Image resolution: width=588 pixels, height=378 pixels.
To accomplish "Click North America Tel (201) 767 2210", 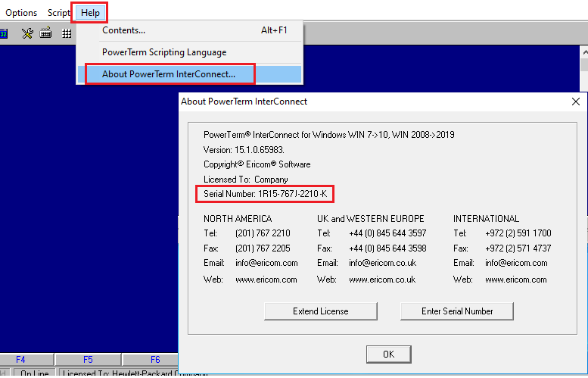I will point(263,233).
